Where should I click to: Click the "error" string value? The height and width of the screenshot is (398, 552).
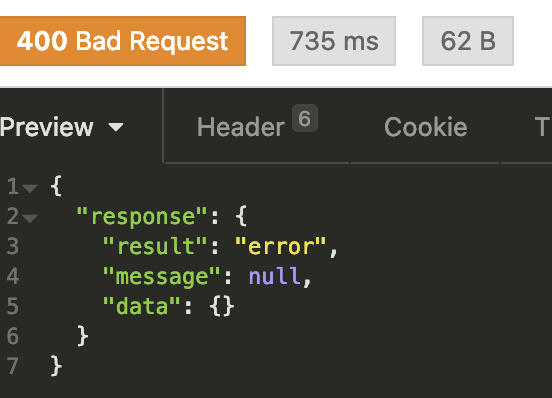(281, 246)
